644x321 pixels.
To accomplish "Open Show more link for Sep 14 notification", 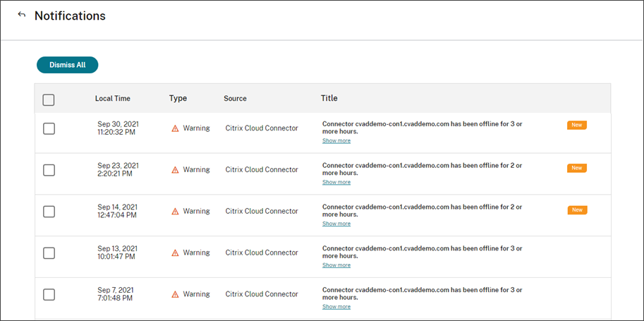I will point(336,224).
